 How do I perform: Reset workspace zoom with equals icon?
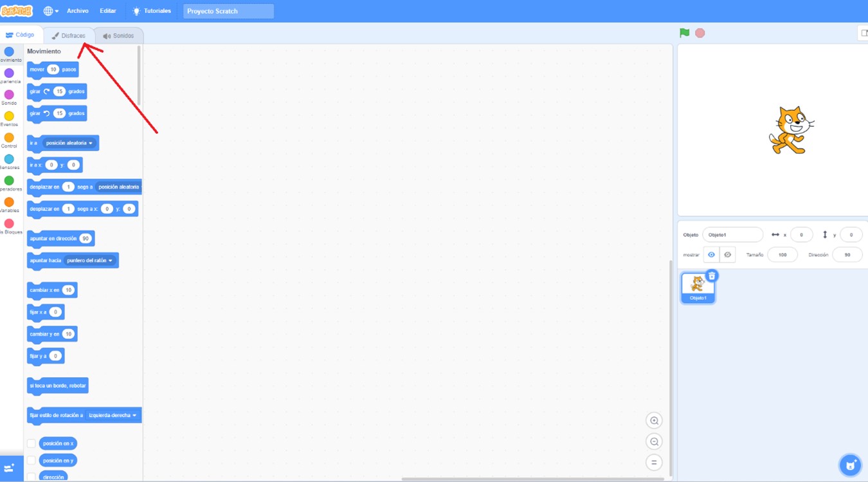654,463
